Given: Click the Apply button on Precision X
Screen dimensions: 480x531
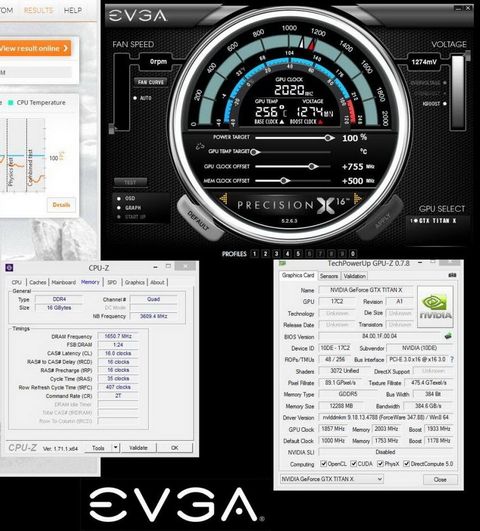Looking at the screenshot, I should [x=381, y=218].
